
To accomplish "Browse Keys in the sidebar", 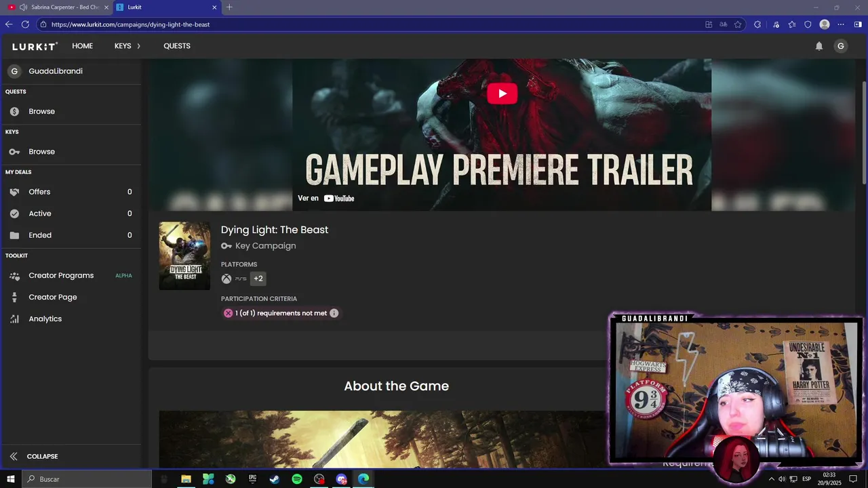I will (71, 152).
